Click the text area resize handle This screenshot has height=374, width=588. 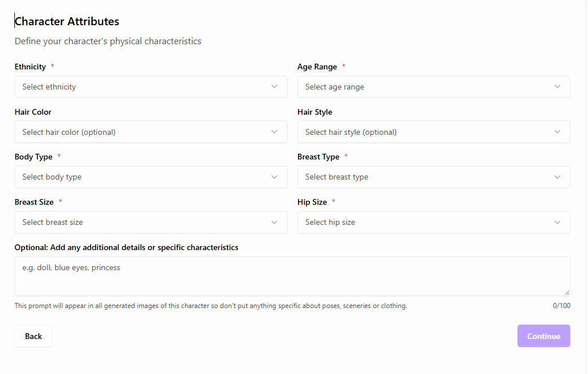[x=567, y=293]
